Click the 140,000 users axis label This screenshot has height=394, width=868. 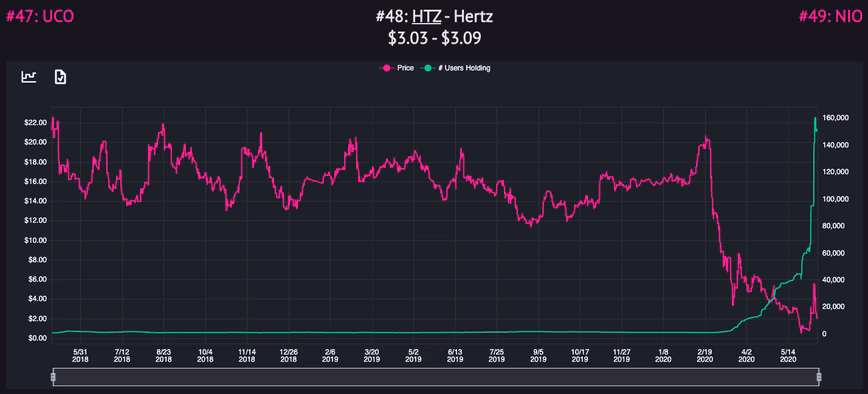pyautogui.click(x=836, y=145)
